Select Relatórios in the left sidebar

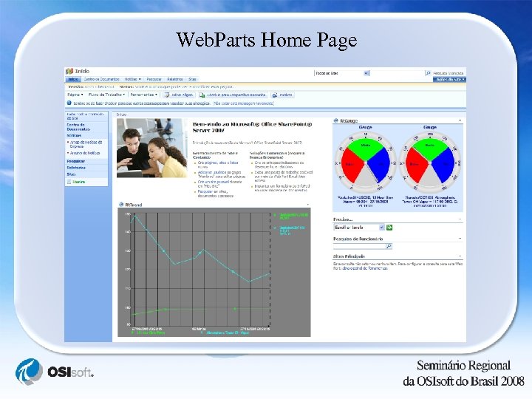point(76,168)
